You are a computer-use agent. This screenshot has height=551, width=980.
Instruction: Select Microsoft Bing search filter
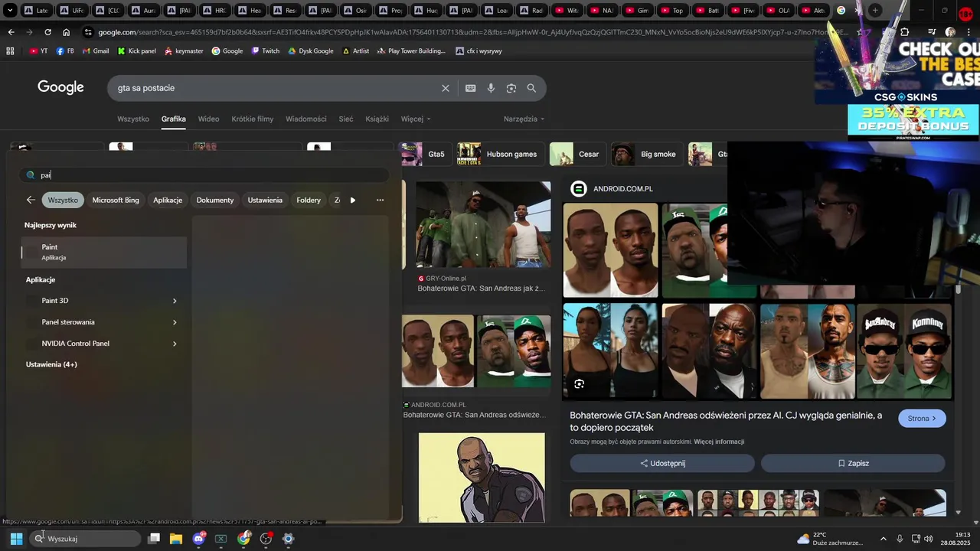(x=116, y=200)
